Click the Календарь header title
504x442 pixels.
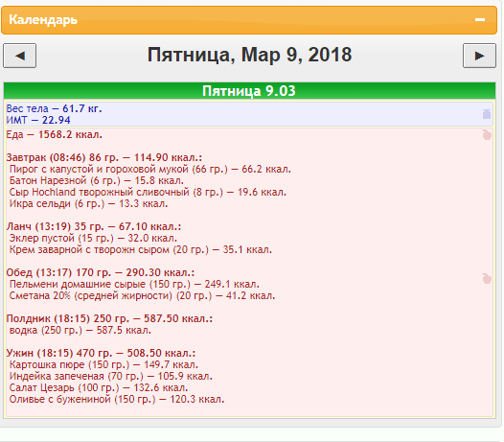[43, 19]
